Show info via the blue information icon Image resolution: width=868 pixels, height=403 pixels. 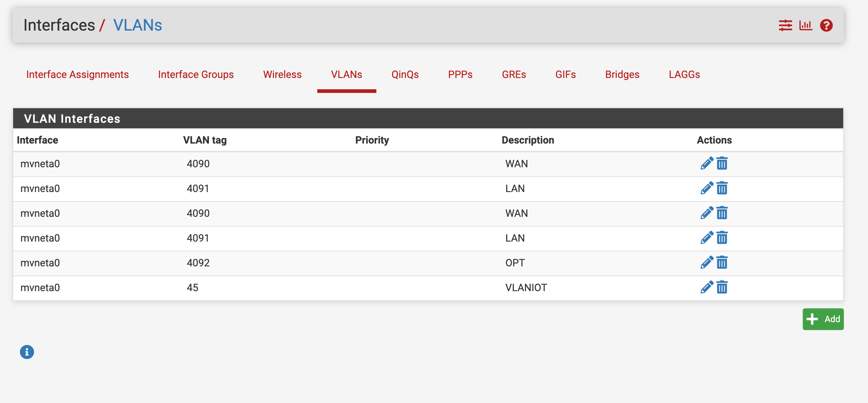[x=27, y=352]
